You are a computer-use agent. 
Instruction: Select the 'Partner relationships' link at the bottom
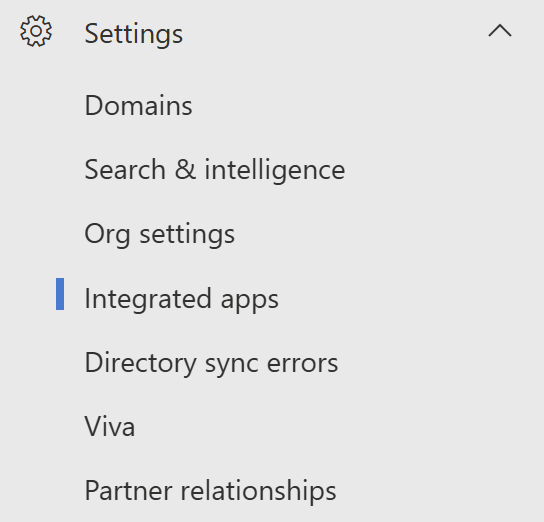[211, 491]
